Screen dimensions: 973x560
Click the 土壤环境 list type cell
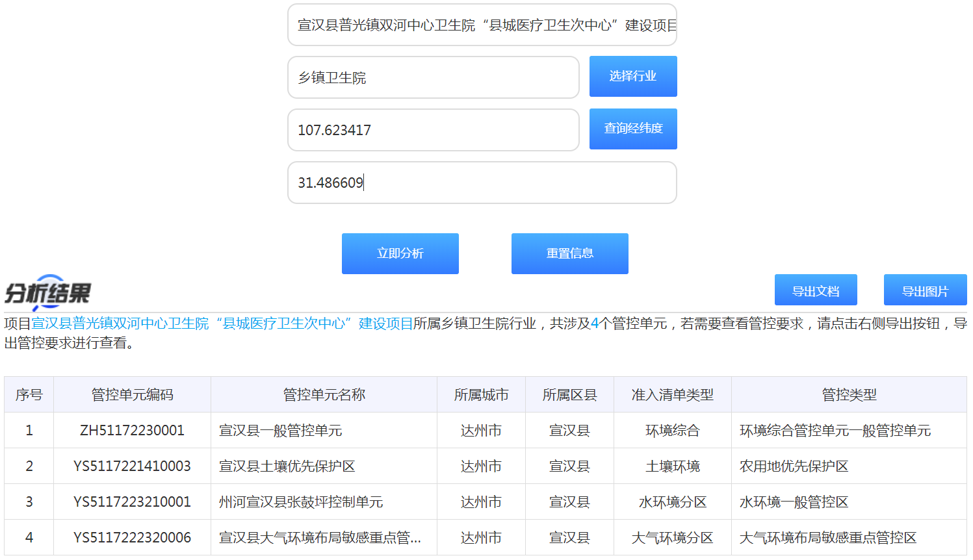pos(673,466)
